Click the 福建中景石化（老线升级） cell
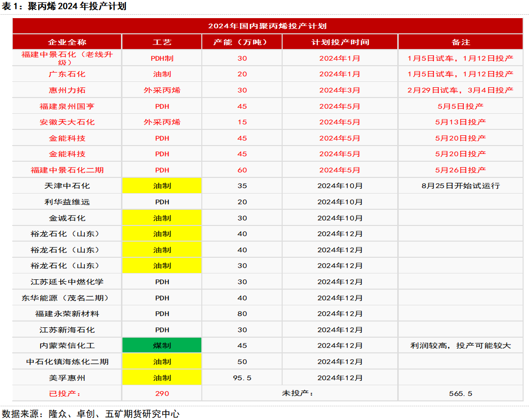The height and width of the screenshot is (420, 529). (67, 58)
